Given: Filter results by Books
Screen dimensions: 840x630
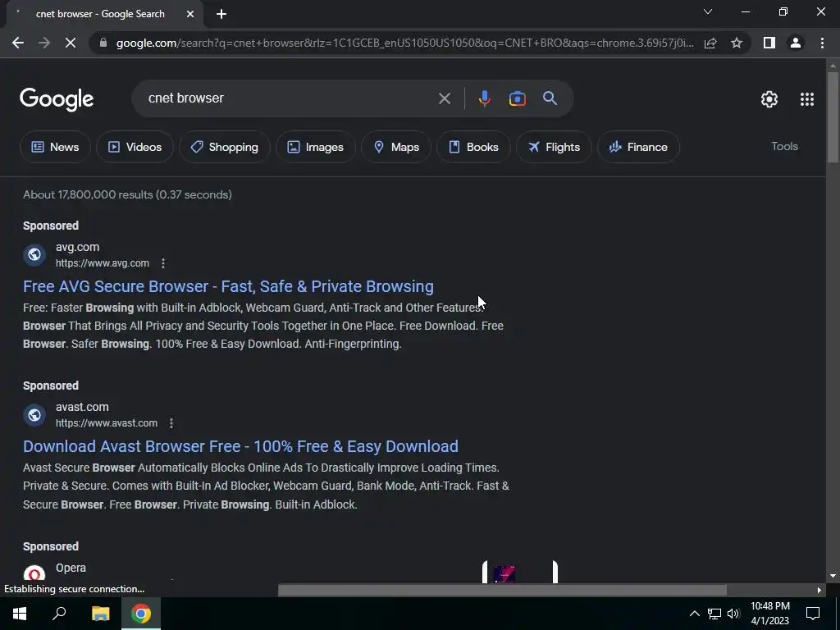Looking at the screenshot, I should [473, 147].
